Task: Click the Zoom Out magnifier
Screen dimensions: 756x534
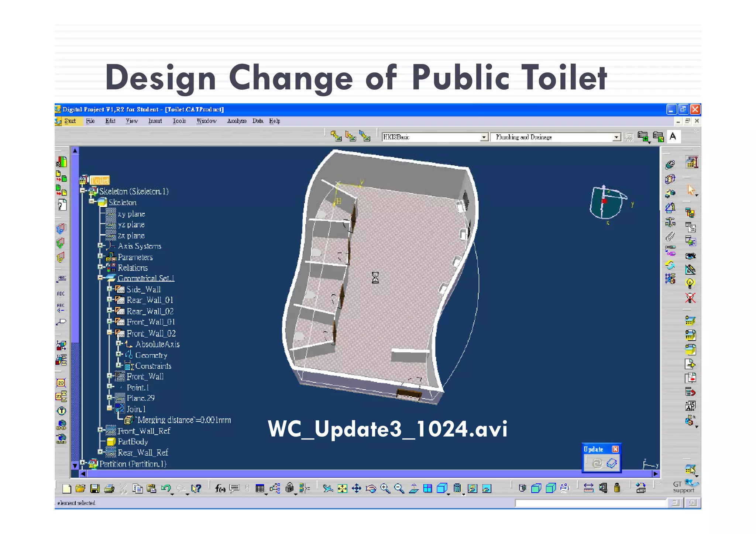Action: point(399,489)
